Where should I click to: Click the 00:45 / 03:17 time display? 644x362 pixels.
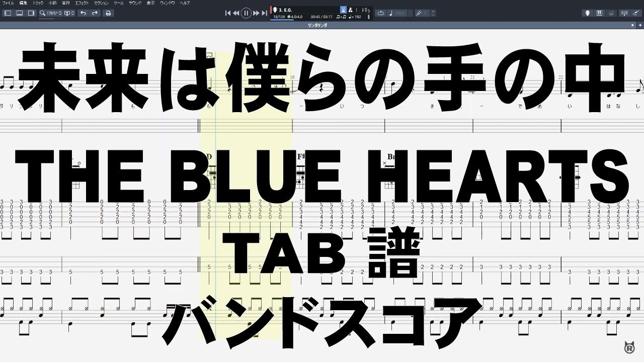click(x=321, y=17)
